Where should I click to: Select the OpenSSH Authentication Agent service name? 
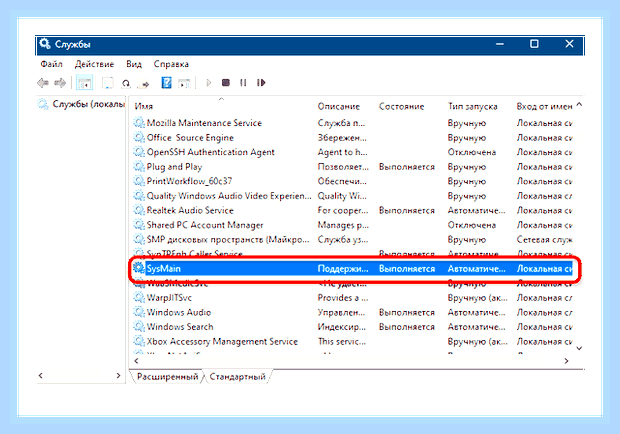coord(210,152)
